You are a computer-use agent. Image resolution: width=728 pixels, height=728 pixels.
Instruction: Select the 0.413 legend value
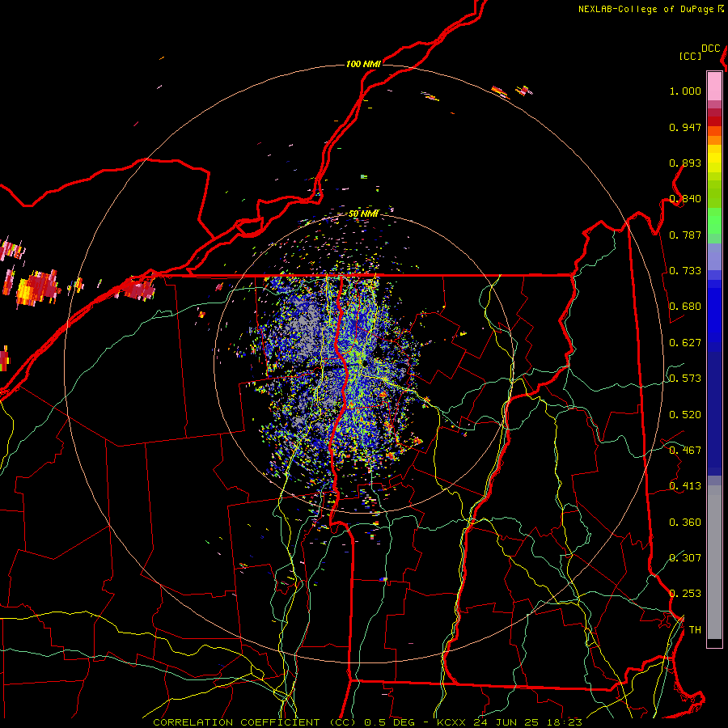pyautogui.click(x=685, y=486)
